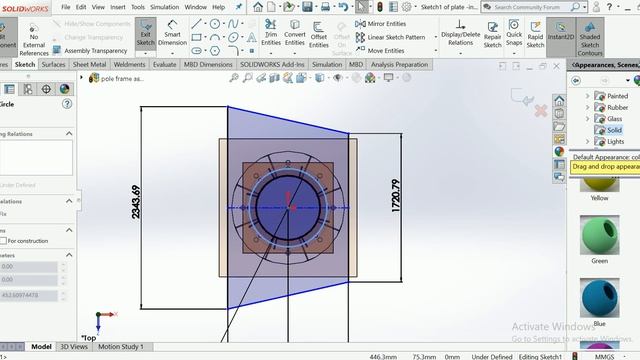The image size is (640, 360).
Task: Open the SOLIDWORKS Resources home tab
Action: [559, 100]
